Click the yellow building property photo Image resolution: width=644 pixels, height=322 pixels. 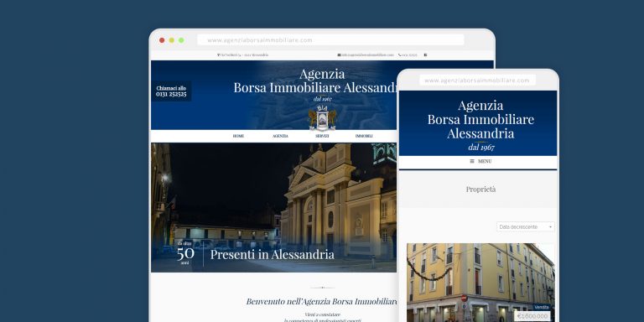[x=480, y=283]
